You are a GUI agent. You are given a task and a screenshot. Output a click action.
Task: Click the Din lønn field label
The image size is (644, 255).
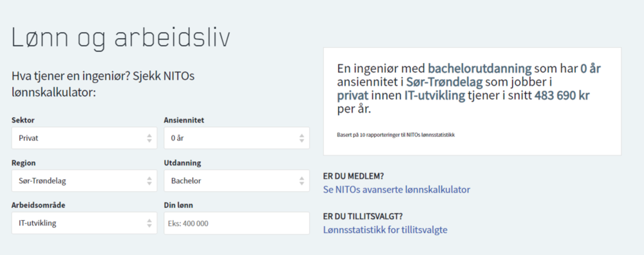click(178, 205)
